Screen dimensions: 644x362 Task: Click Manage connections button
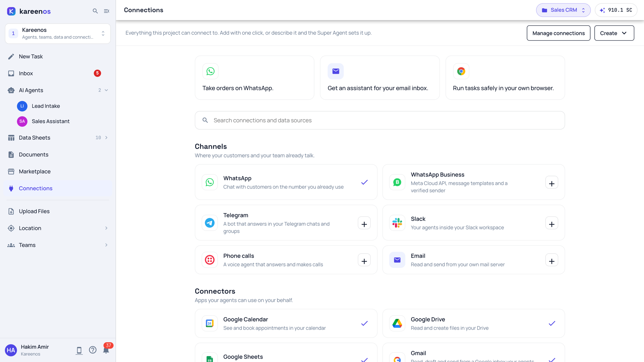click(x=558, y=33)
